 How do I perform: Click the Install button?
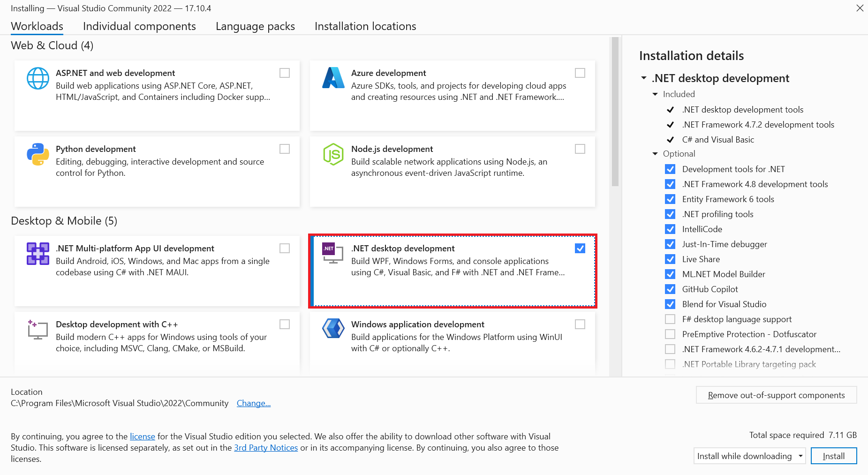[x=833, y=455]
